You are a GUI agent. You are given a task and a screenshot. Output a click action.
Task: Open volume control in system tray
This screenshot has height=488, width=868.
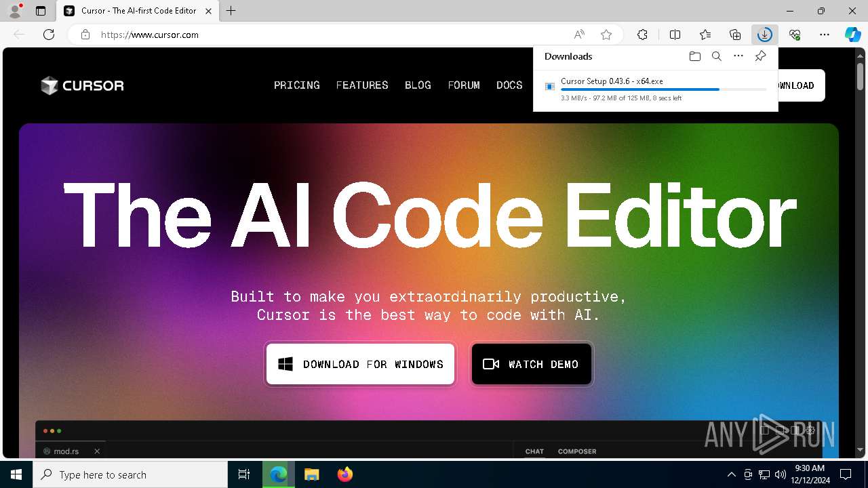[781, 474]
